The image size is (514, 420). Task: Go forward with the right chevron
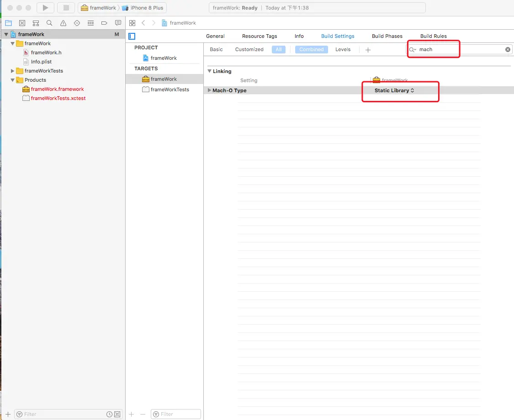click(x=154, y=23)
